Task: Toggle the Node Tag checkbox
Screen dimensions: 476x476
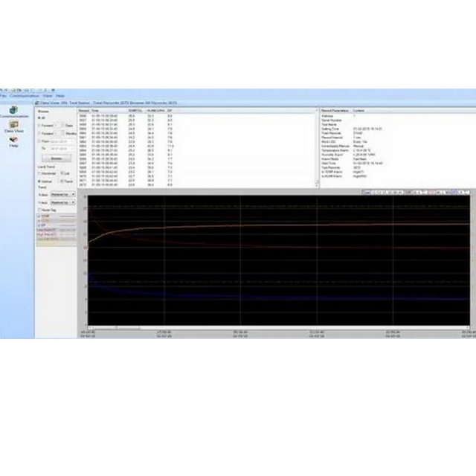Action: click(x=40, y=210)
